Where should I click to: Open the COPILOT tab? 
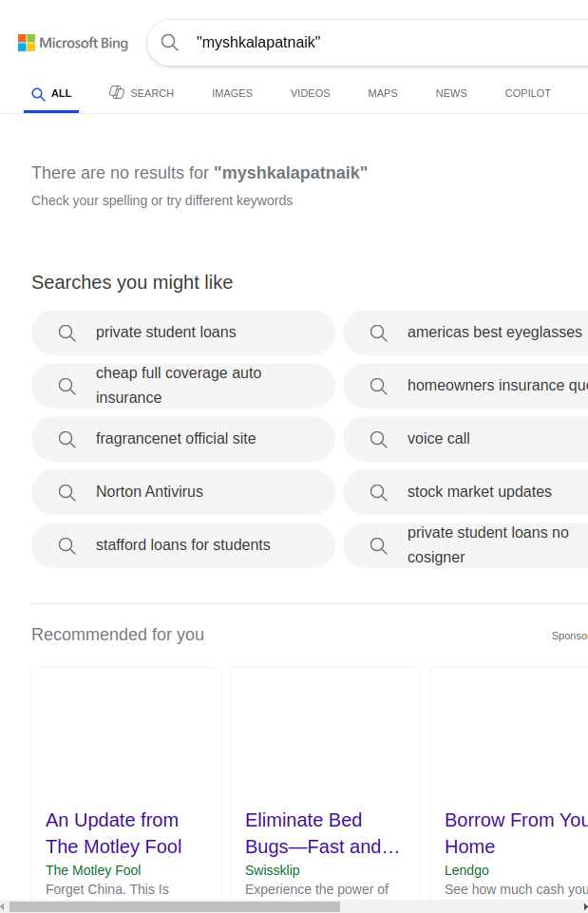click(x=527, y=93)
